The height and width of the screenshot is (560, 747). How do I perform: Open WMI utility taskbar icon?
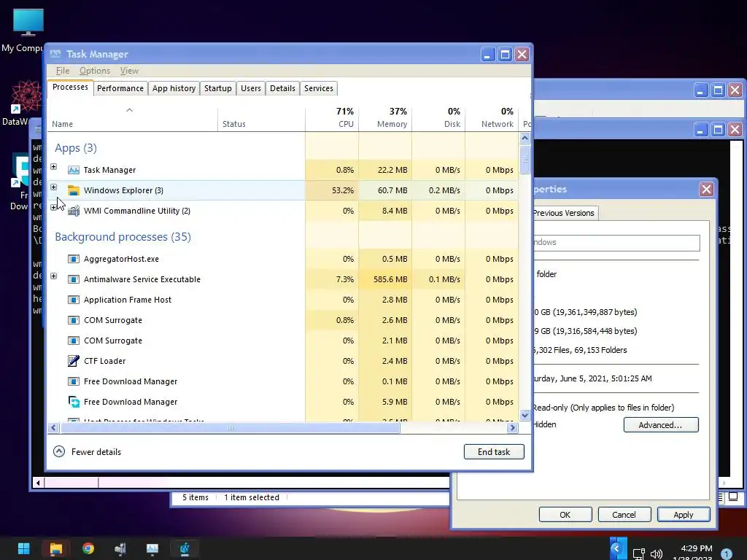tap(120, 549)
